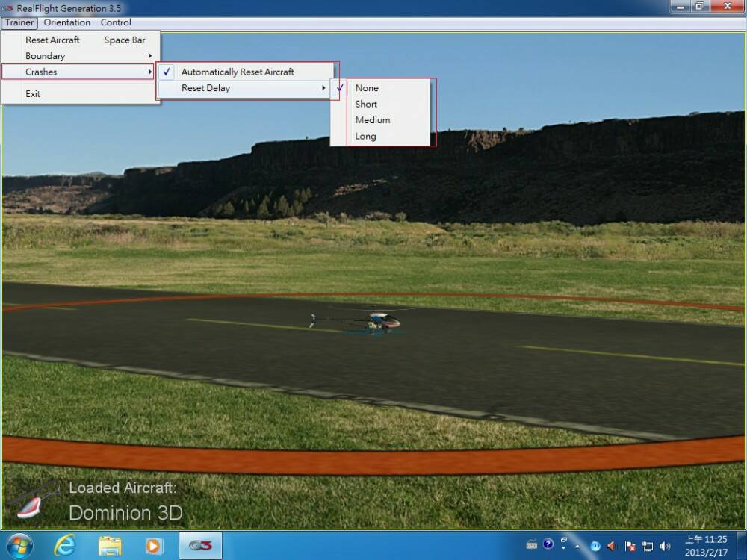The width and height of the screenshot is (747, 560).
Task: Click the round blue face tray icon
Action: [x=595, y=547]
